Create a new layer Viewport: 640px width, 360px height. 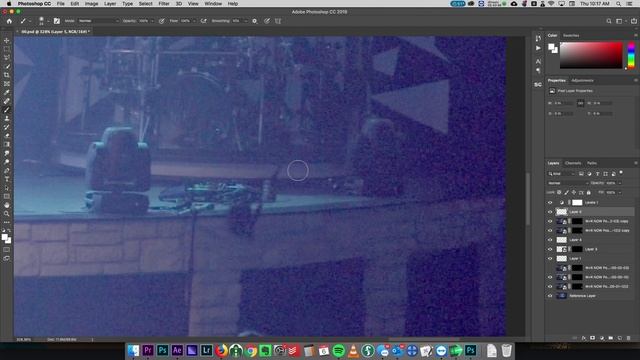(620, 338)
